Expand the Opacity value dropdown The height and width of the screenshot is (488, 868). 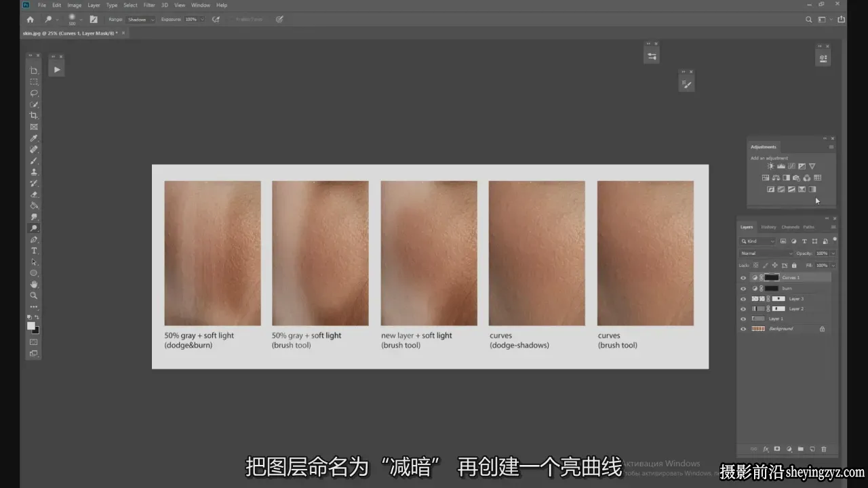pos(833,253)
